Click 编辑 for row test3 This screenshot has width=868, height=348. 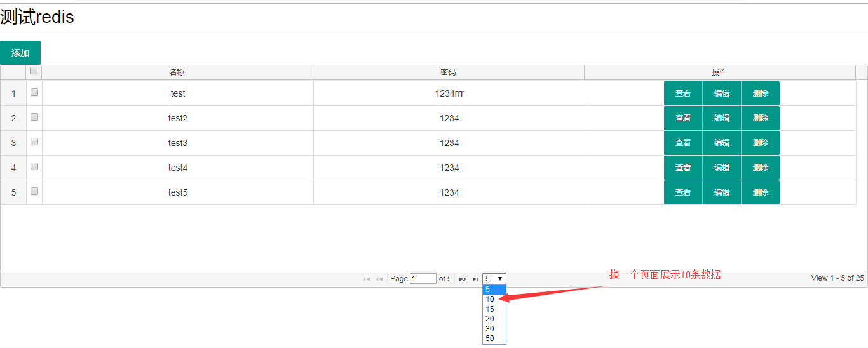[722, 143]
